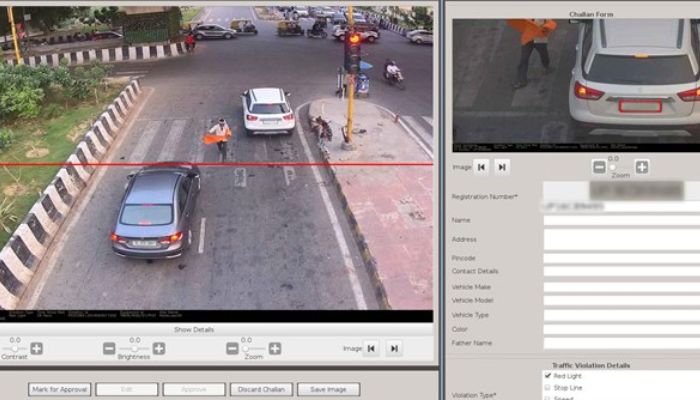
Task: Click the Edit button
Action: pos(127,389)
